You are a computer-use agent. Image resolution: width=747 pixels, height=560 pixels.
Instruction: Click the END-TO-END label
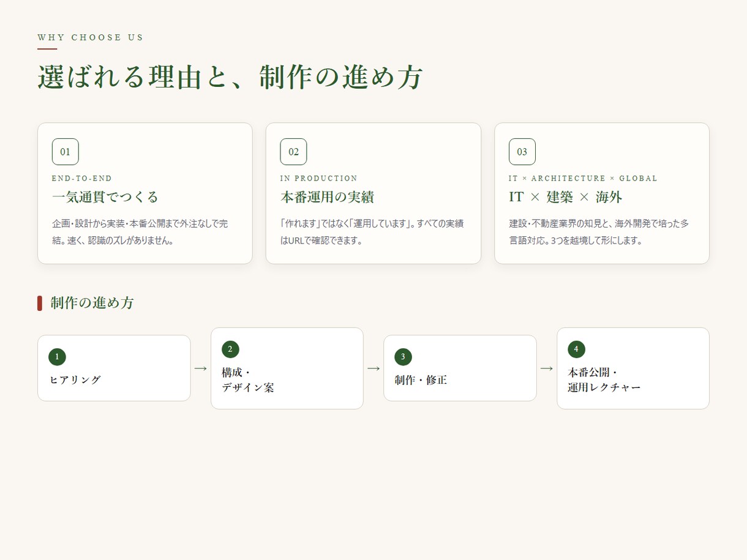pos(82,179)
